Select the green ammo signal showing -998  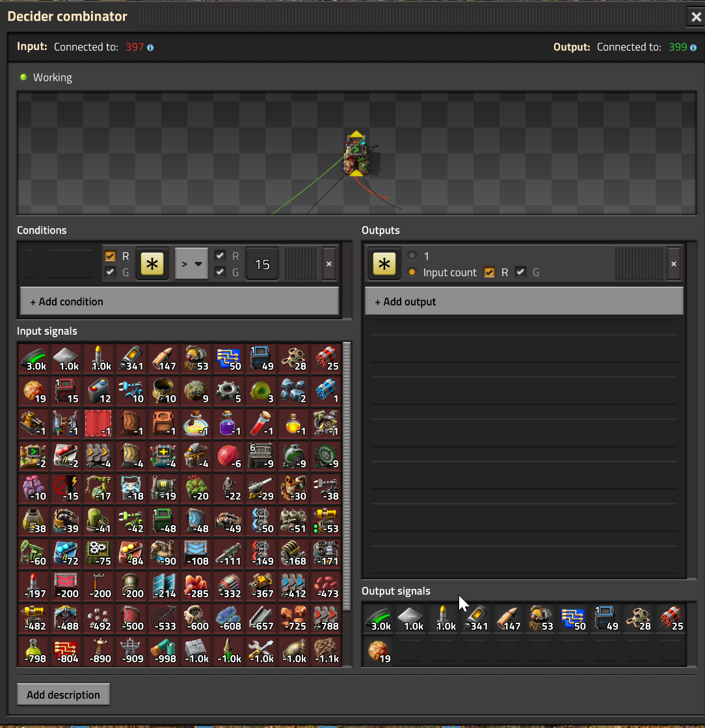[x=163, y=651]
